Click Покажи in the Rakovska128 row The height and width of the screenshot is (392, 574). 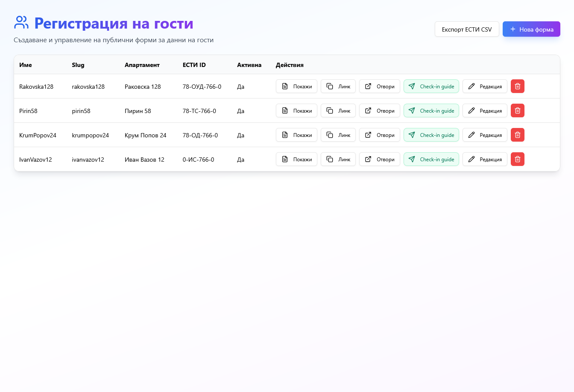coord(296,86)
